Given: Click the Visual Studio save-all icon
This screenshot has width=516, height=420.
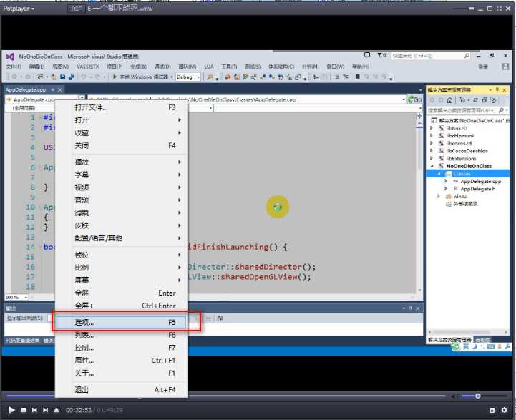Looking at the screenshot, I should (71, 77).
